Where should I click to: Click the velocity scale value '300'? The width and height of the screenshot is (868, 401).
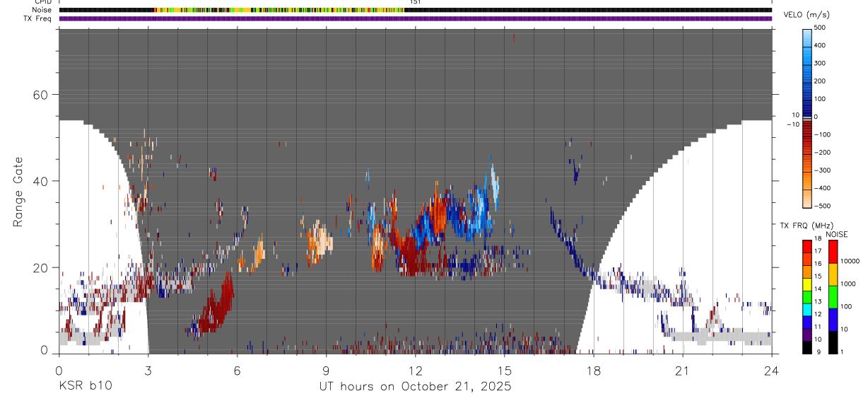pyautogui.click(x=820, y=64)
